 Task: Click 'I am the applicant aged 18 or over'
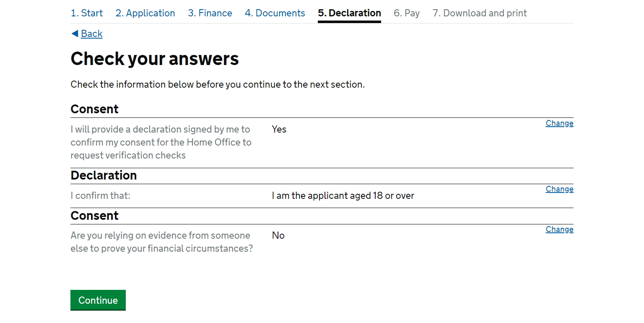tap(343, 195)
